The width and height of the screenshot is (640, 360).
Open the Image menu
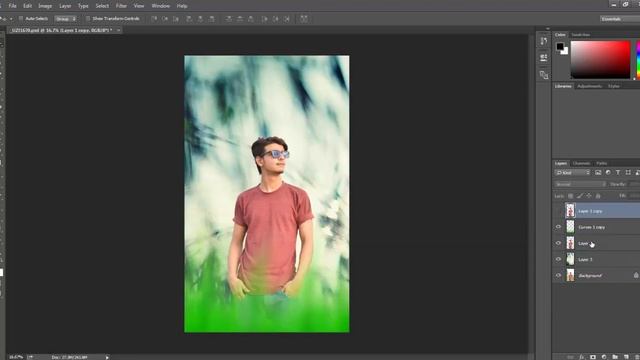(x=45, y=6)
